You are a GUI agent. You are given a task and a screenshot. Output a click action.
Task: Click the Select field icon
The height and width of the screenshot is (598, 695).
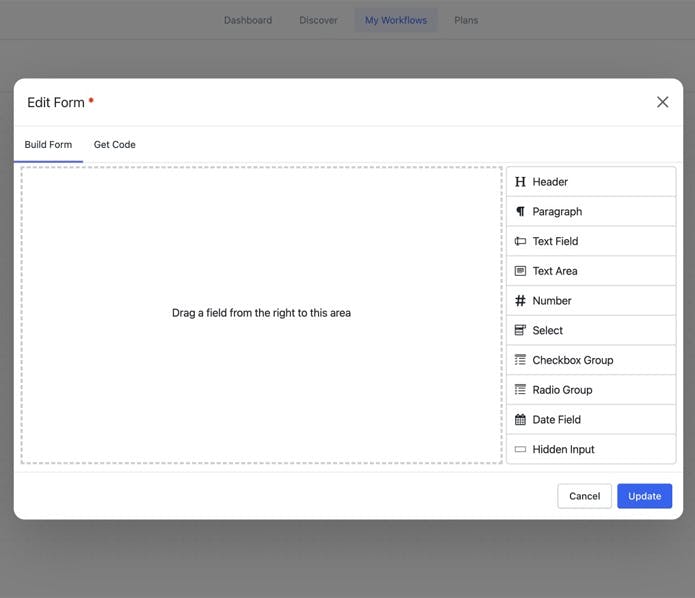click(520, 330)
